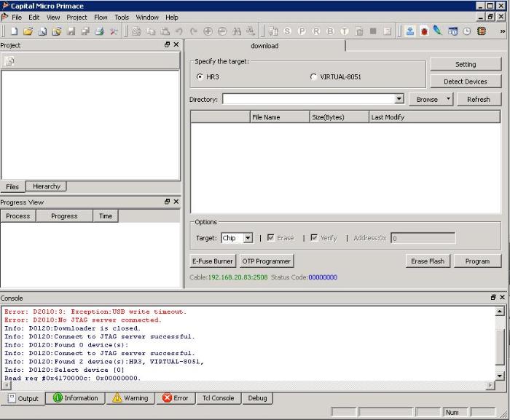Click the download icon in toolbar
The image size is (510, 420).
[410, 31]
